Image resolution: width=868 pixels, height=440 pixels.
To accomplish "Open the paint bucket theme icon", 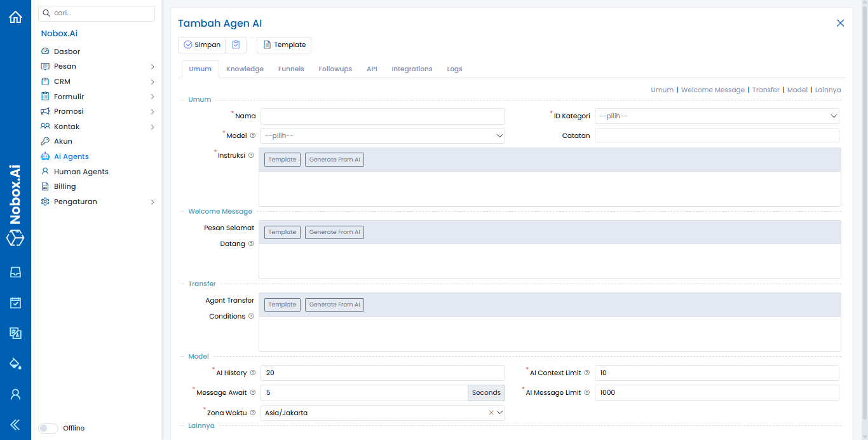I will click(15, 364).
